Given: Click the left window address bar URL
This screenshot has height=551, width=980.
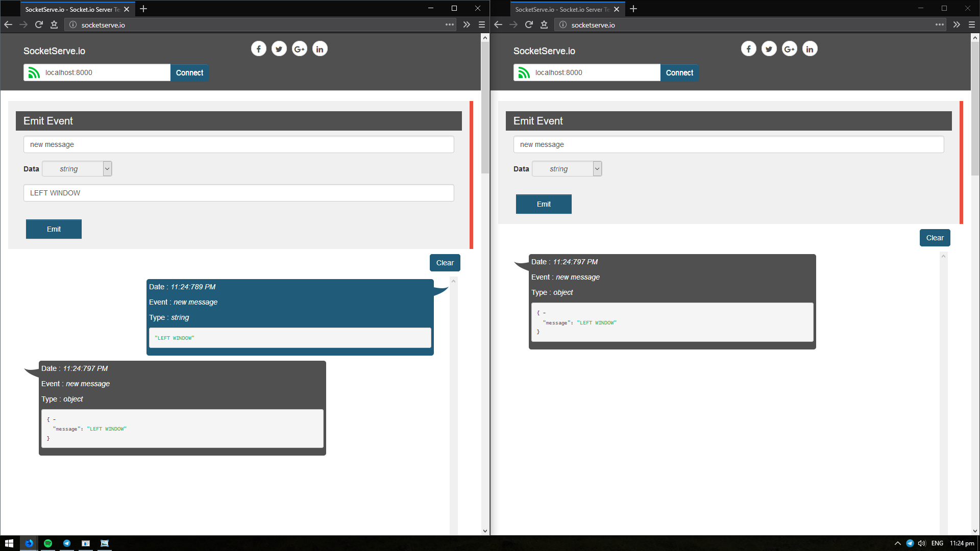Looking at the screenshot, I should 103,25.
